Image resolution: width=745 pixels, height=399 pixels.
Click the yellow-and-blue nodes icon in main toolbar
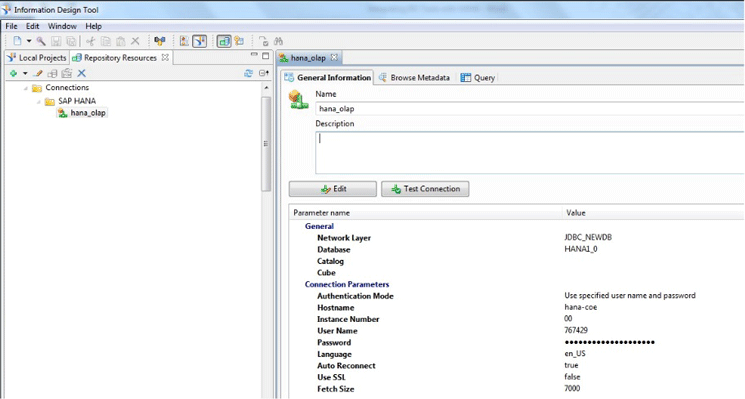coord(160,41)
